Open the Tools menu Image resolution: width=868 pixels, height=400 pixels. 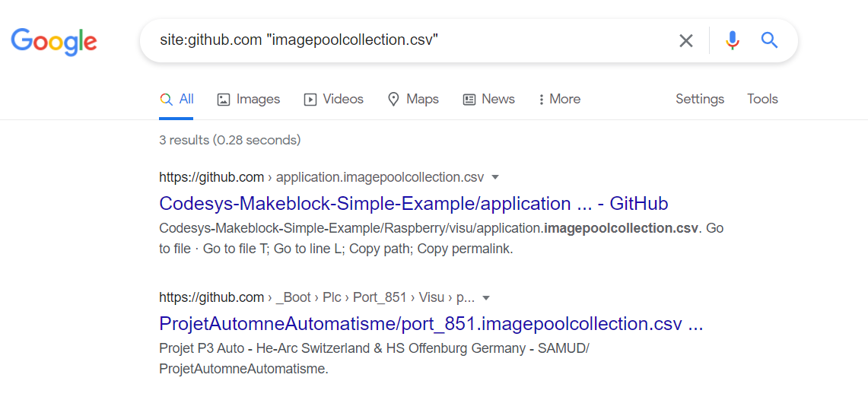click(762, 100)
